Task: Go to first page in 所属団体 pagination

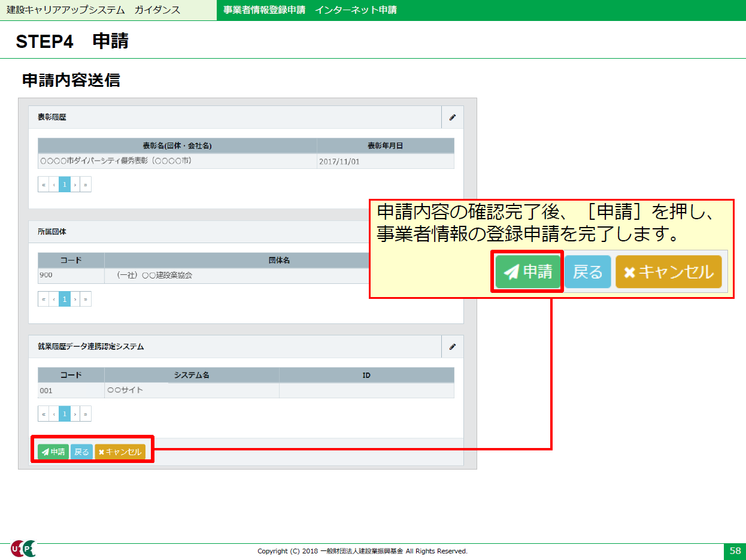Action: (x=43, y=299)
